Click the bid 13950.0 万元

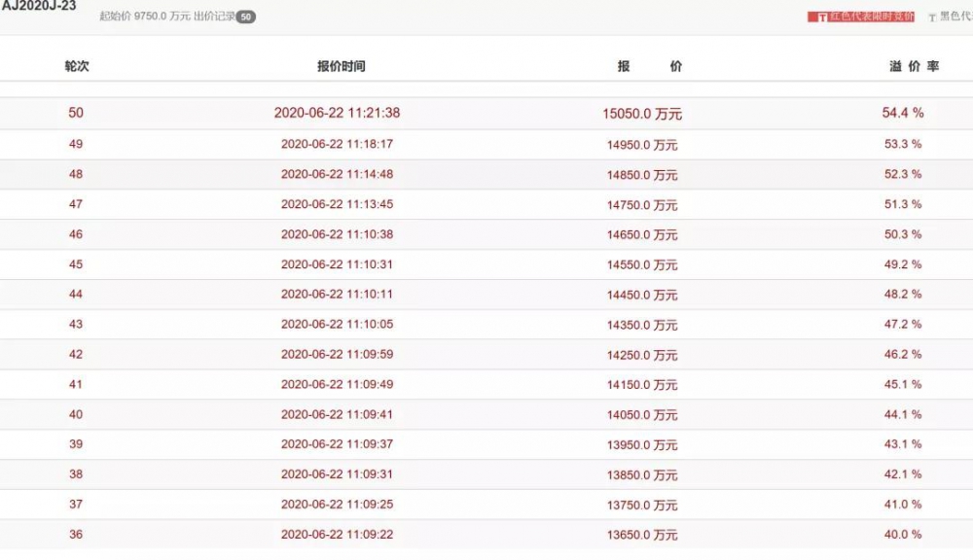[x=642, y=445]
